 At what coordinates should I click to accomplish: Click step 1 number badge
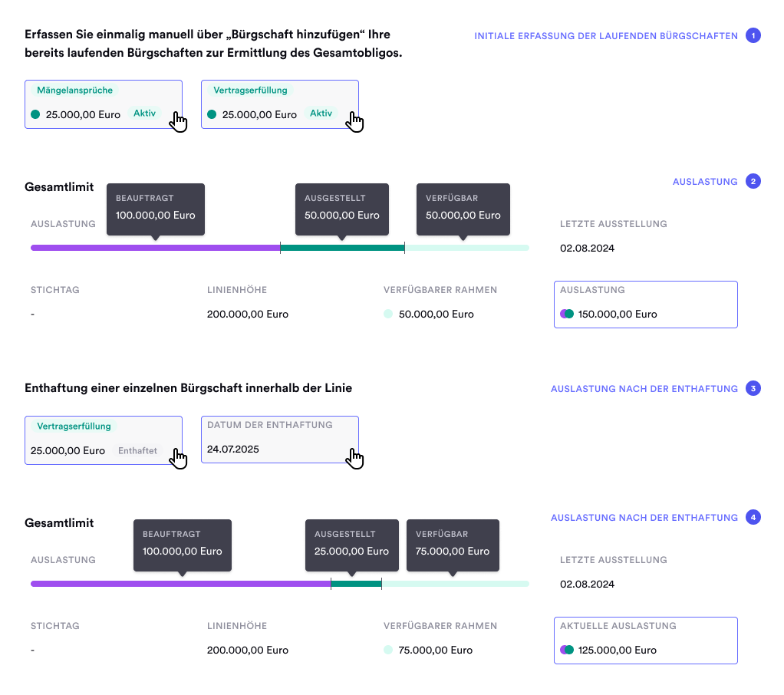[753, 35]
